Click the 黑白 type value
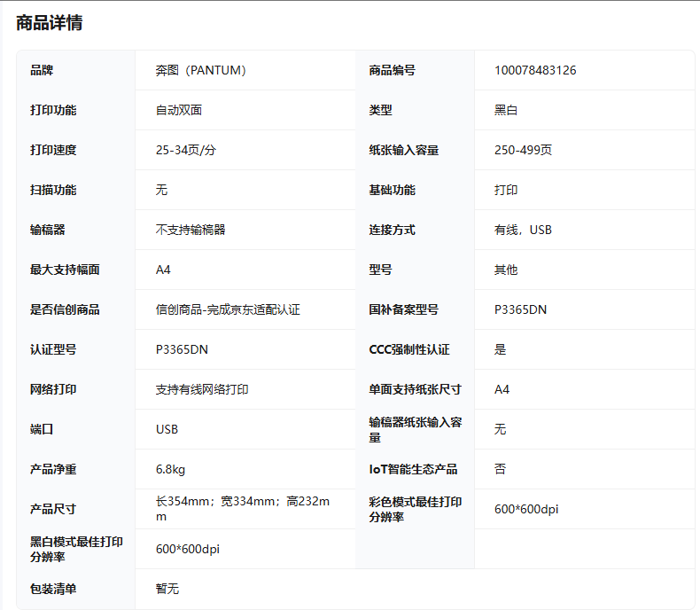 (x=506, y=110)
